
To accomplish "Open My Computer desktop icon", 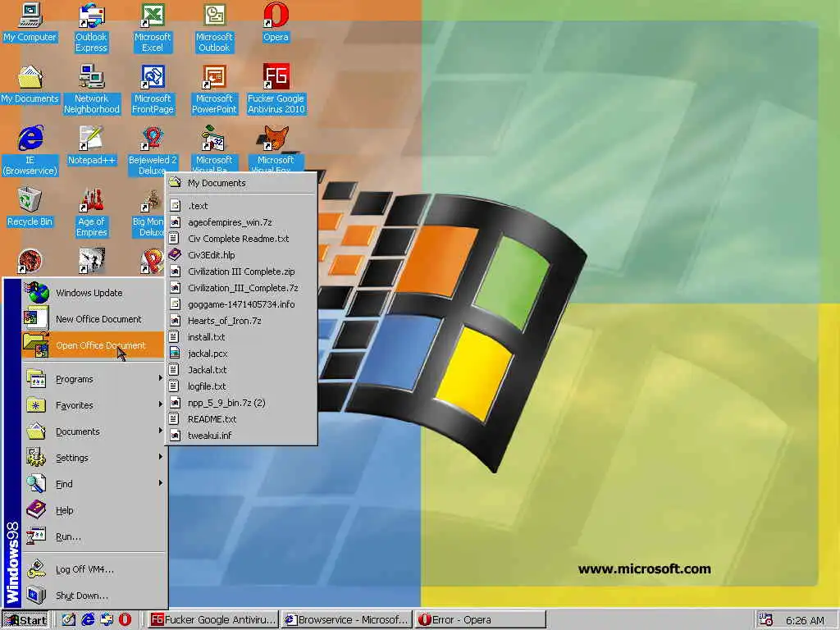I will [30, 23].
